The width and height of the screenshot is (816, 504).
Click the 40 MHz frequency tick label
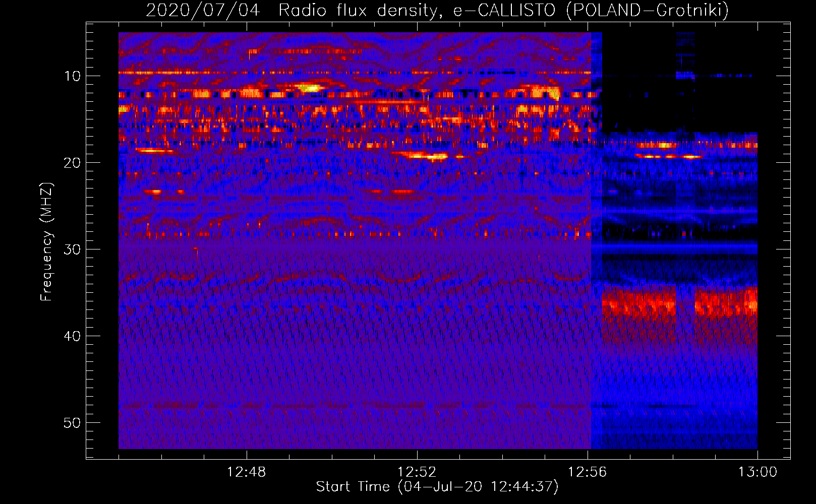point(73,336)
